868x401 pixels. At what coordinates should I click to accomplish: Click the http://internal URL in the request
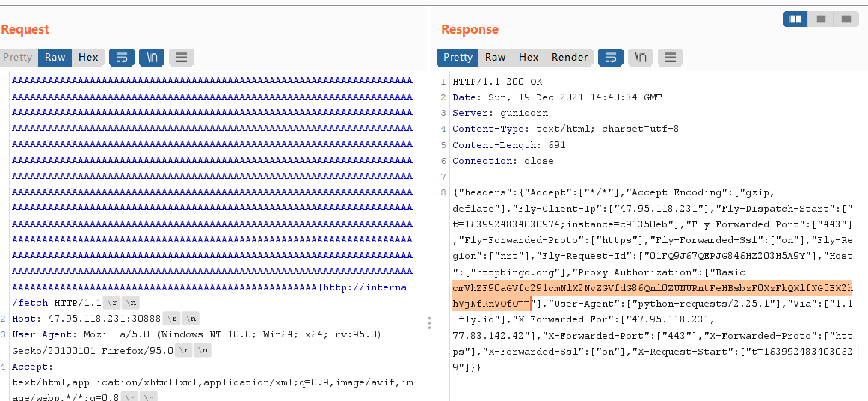tap(367, 287)
